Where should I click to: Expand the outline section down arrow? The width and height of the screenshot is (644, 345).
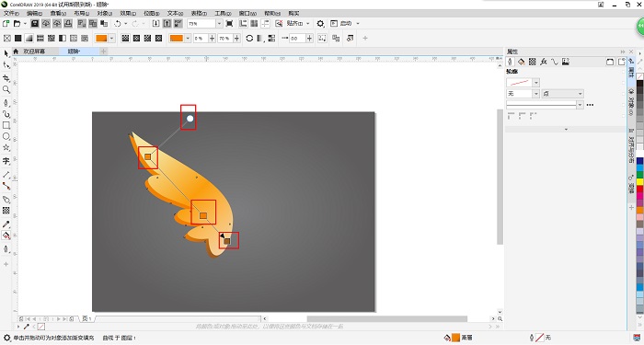click(566, 130)
